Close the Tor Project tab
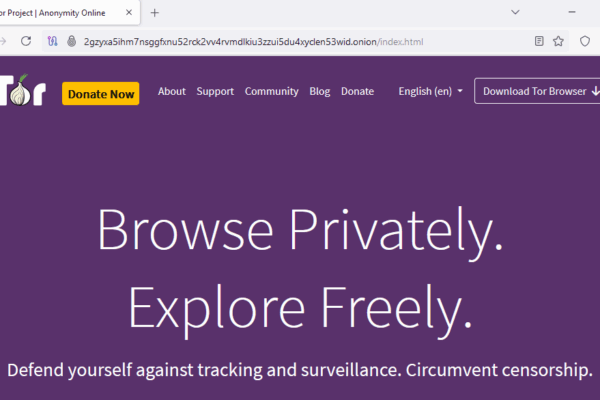600x400 pixels. 129,12
